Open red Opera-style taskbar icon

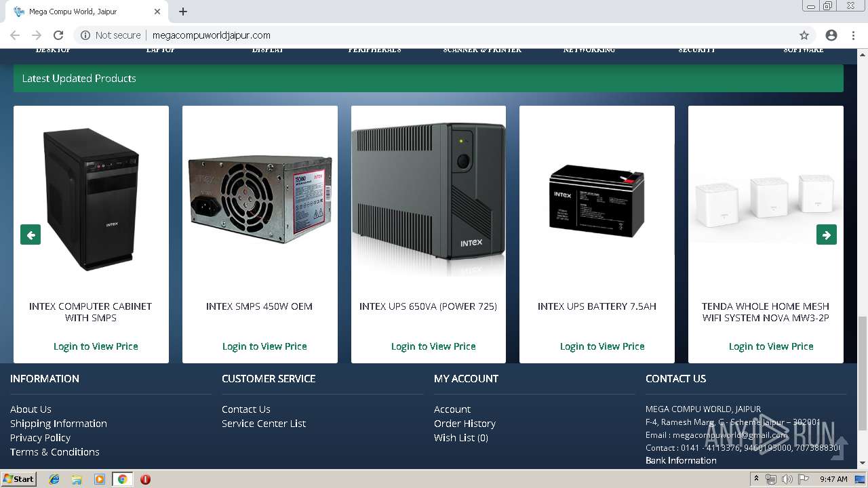tap(145, 479)
